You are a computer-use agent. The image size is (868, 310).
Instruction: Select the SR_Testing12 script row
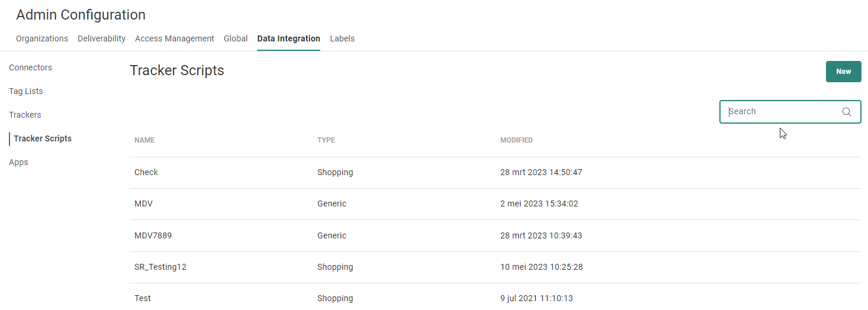click(160, 267)
